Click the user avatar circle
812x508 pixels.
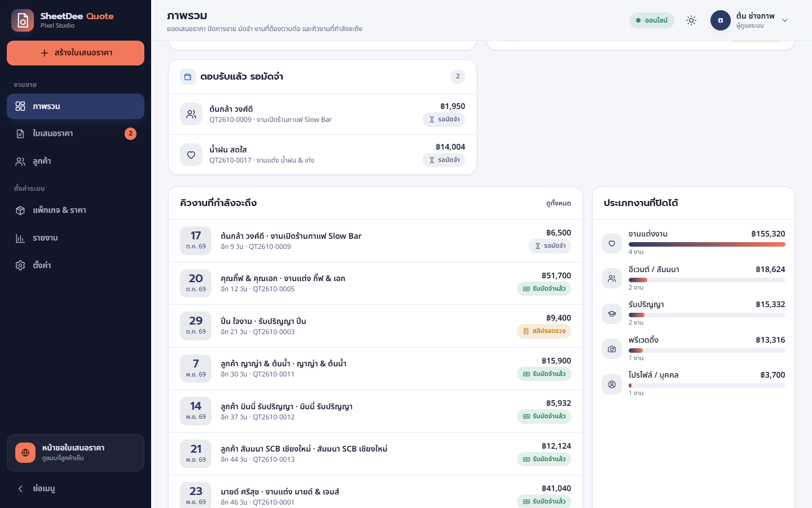coord(721,20)
